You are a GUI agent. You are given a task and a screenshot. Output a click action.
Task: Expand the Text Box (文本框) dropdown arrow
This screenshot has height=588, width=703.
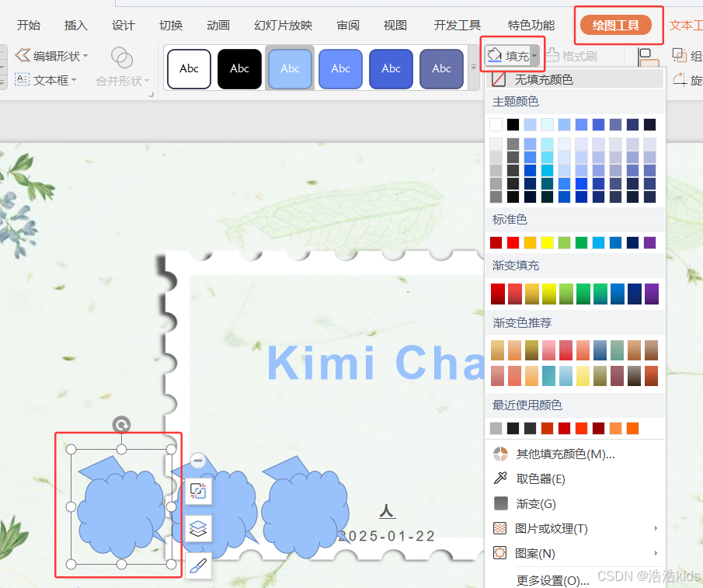tap(74, 80)
